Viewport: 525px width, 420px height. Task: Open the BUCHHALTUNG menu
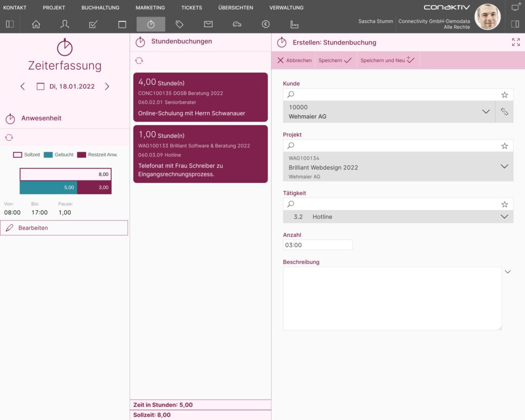pos(100,7)
